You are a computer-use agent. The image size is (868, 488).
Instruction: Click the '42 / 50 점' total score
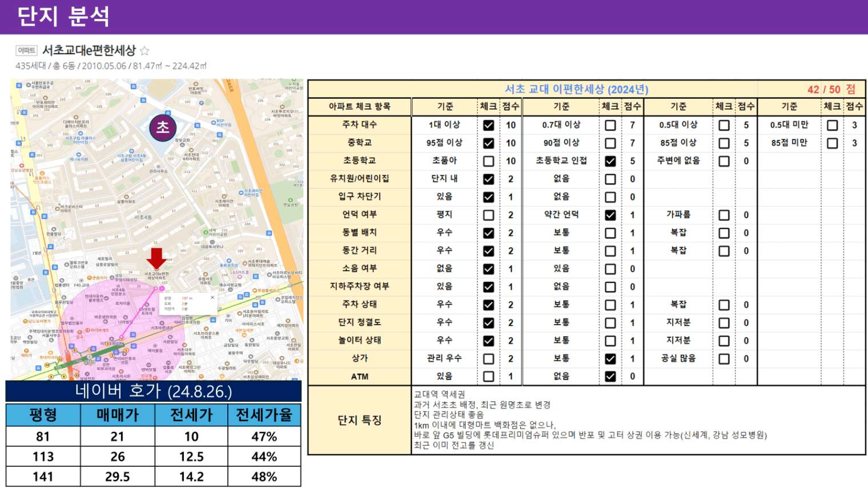(x=831, y=90)
